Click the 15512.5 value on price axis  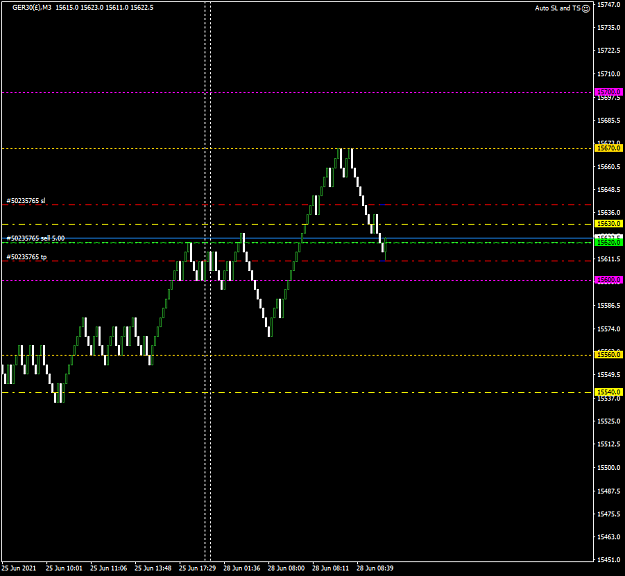click(x=608, y=444)
